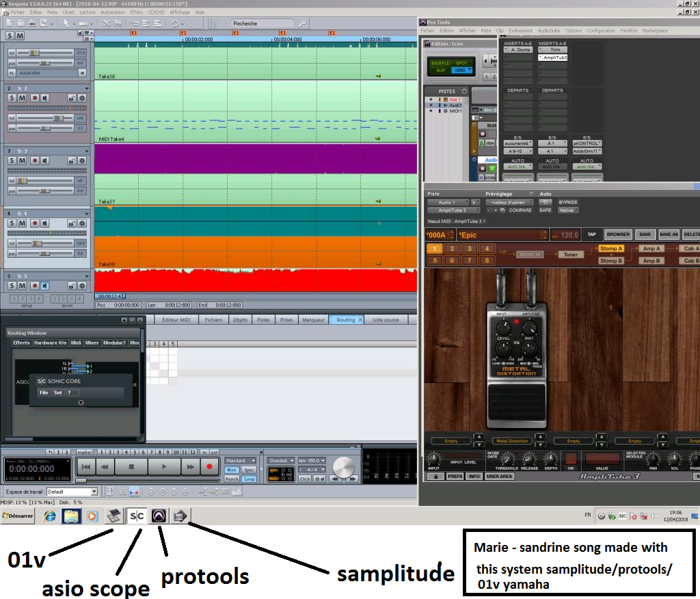Toggle the Loop button in transport
Image resolution: width=700 pixels, height=599 pixels.
[x=249, y=479]
